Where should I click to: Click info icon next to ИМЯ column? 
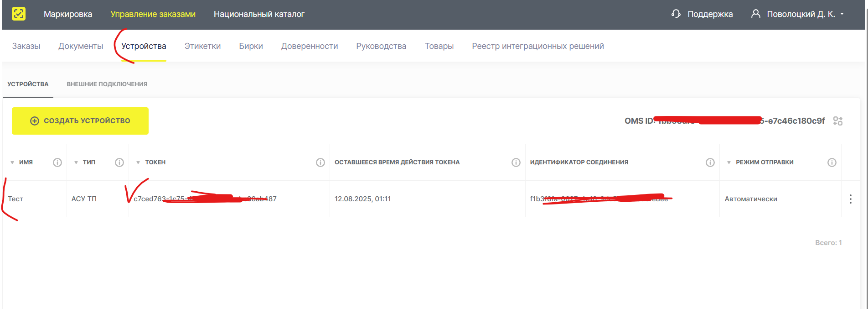pos(57,162)
